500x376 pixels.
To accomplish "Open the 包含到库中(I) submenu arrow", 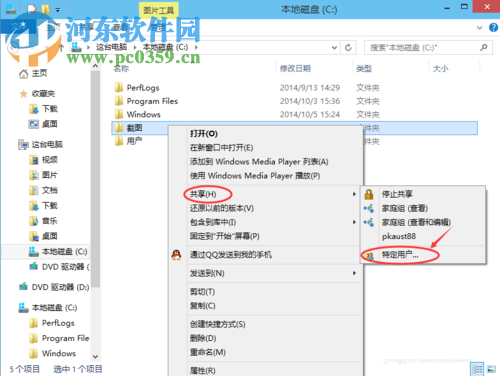I will pos(354,222).
